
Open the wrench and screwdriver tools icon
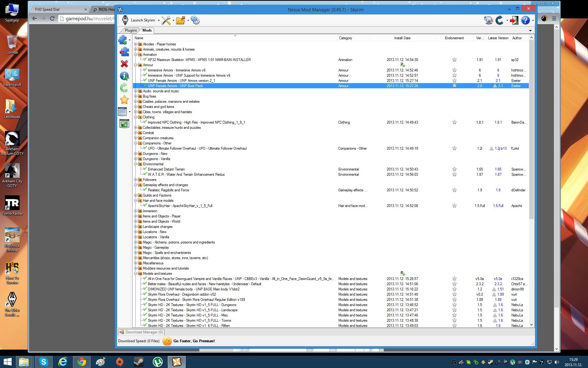coord(166,20)
